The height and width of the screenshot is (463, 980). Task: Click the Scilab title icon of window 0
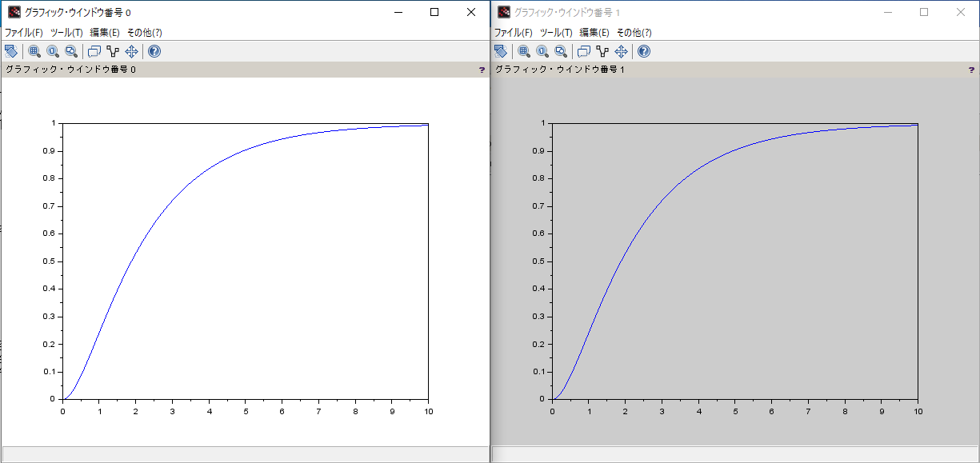point(14,12)
